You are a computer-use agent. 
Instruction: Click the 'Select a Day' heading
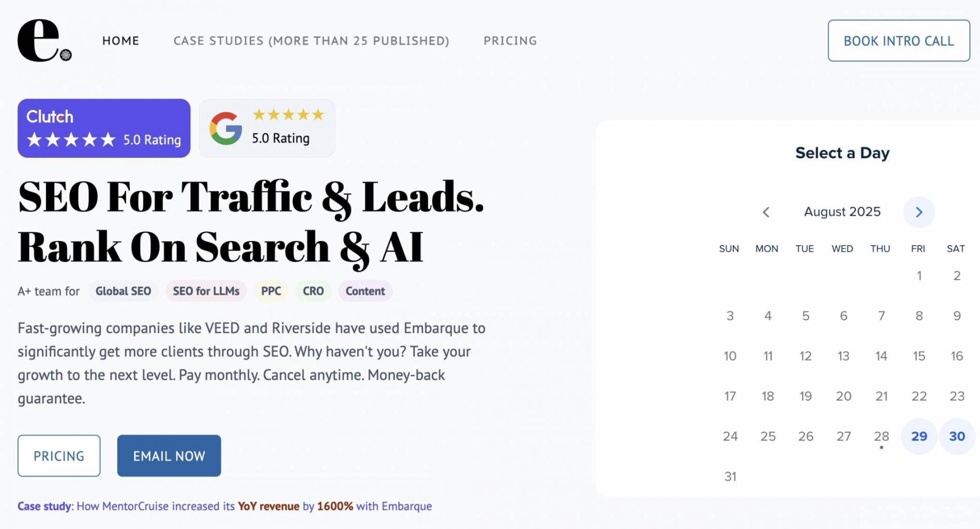(x=842, y=153)
